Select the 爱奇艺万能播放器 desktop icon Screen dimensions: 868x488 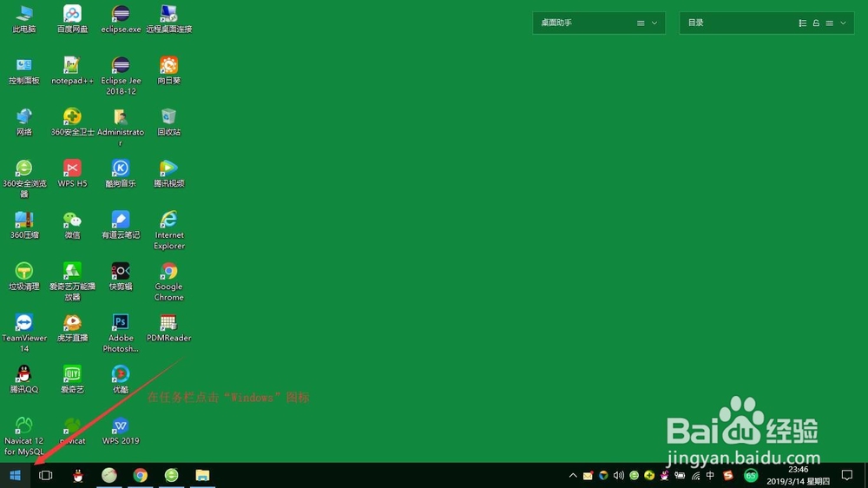73,282
